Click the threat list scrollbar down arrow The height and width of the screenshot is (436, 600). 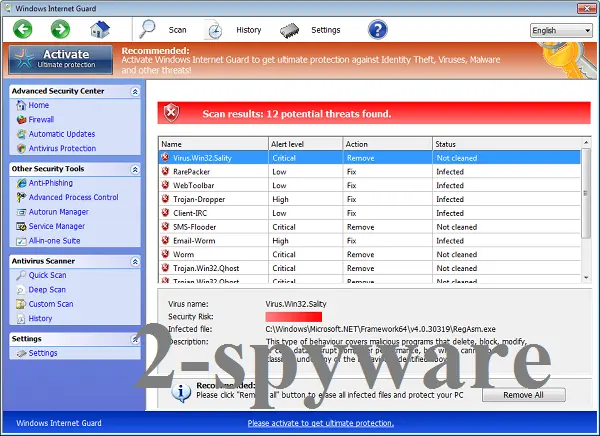pos(586,278)
